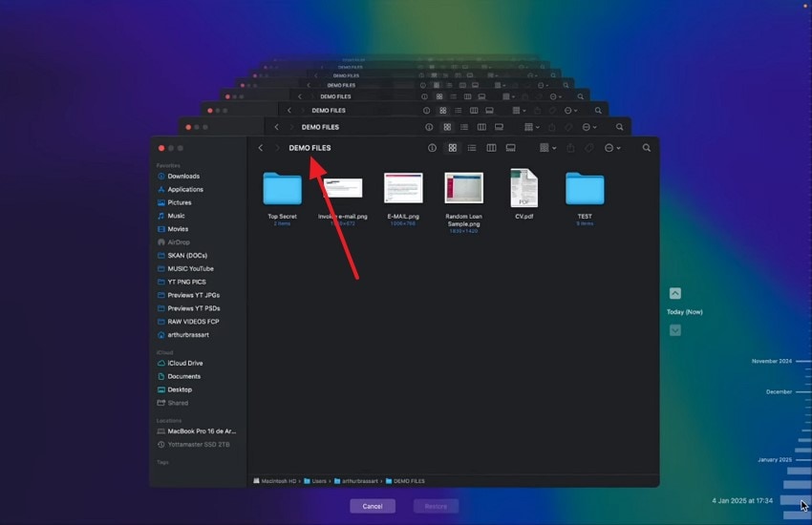Click the Get Info icon in toolbar
812x525 pixels.
coord(432,148)
